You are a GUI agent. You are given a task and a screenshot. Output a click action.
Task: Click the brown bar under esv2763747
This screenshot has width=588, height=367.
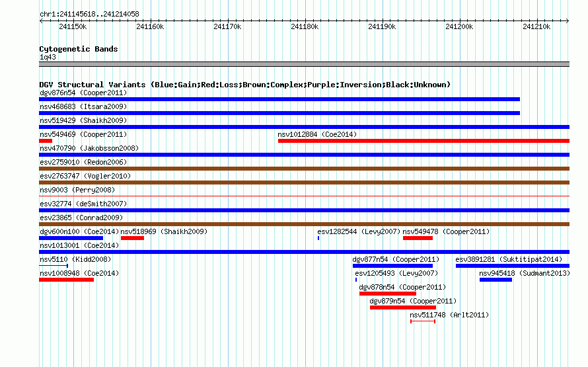[x=304, y=183]
